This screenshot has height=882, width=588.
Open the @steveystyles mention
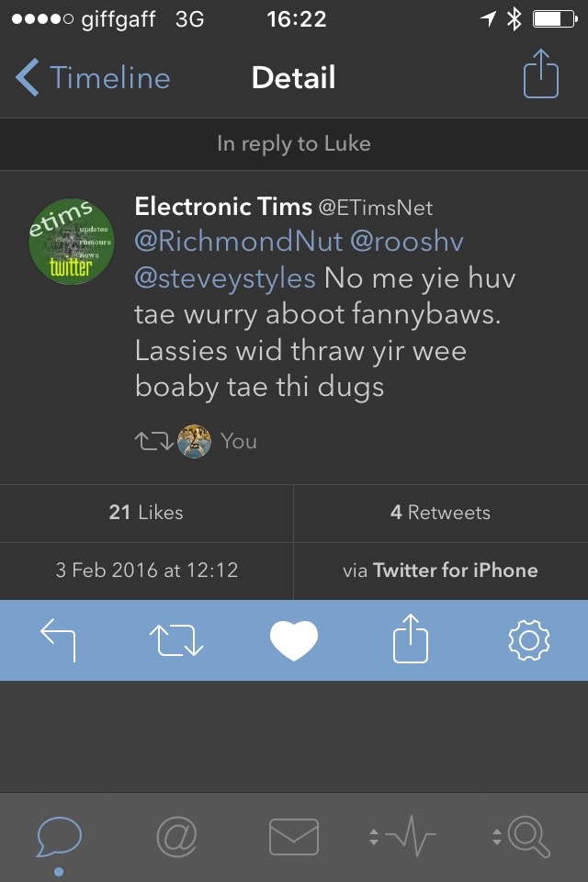[225, 277]
